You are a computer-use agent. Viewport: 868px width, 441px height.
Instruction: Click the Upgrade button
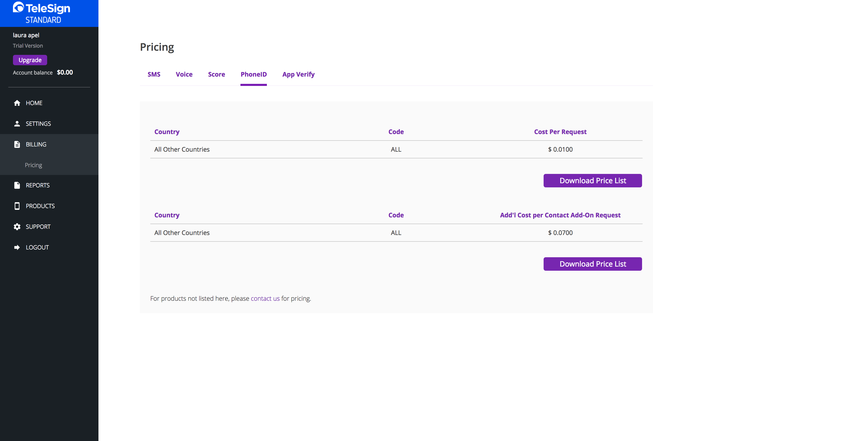30,60
